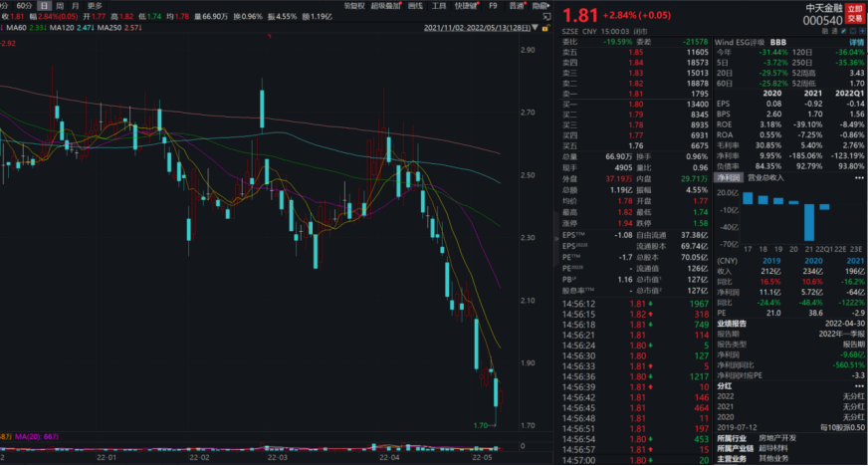Image resolution: width=868 pixels, height=466 pixels.
Task: Click Wind ESG评级 BBB rating
Action: coord(777,42)
